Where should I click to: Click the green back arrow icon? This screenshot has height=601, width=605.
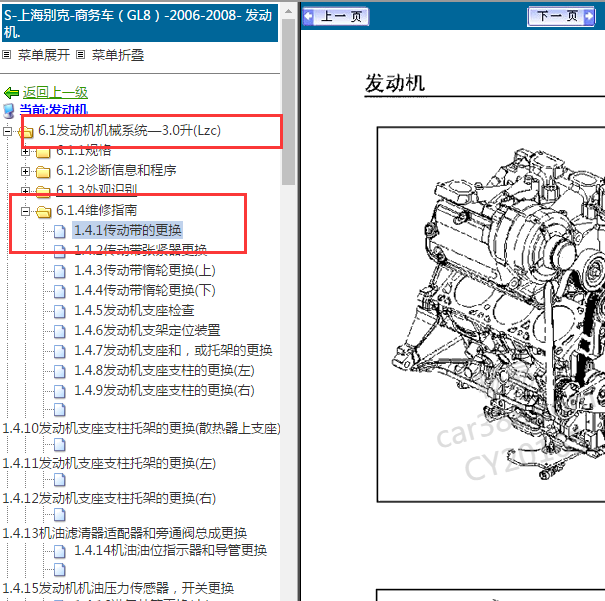click(11, 93)
